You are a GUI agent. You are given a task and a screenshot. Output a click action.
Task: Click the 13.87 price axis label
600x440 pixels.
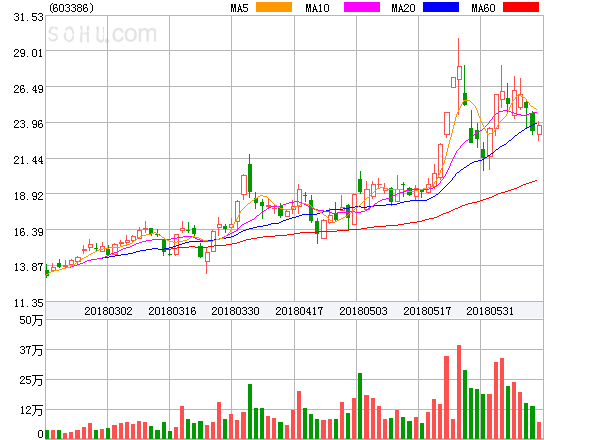28,267
